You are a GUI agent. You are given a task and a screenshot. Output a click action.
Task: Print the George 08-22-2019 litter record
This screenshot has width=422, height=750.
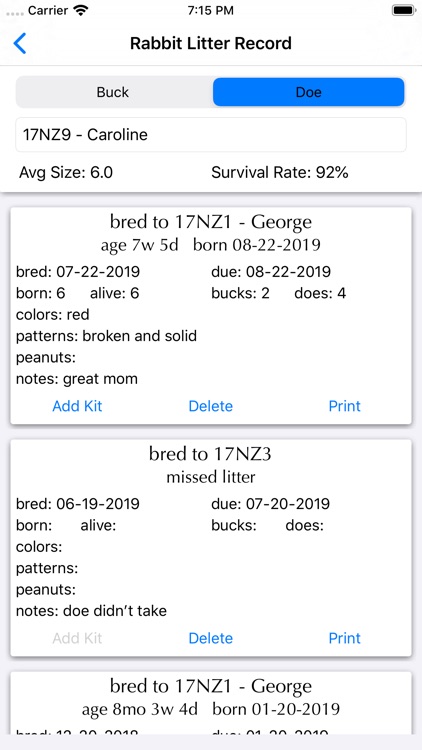[344, 406]
